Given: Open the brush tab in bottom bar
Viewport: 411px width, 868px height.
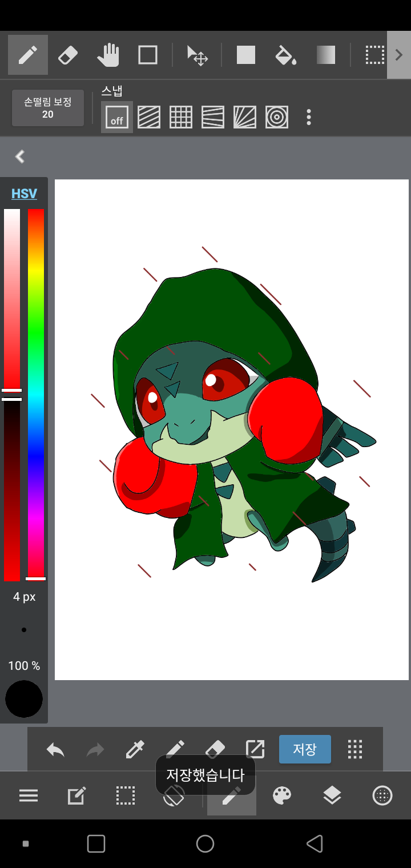Looking at the screenshot, I should point(232,795).
